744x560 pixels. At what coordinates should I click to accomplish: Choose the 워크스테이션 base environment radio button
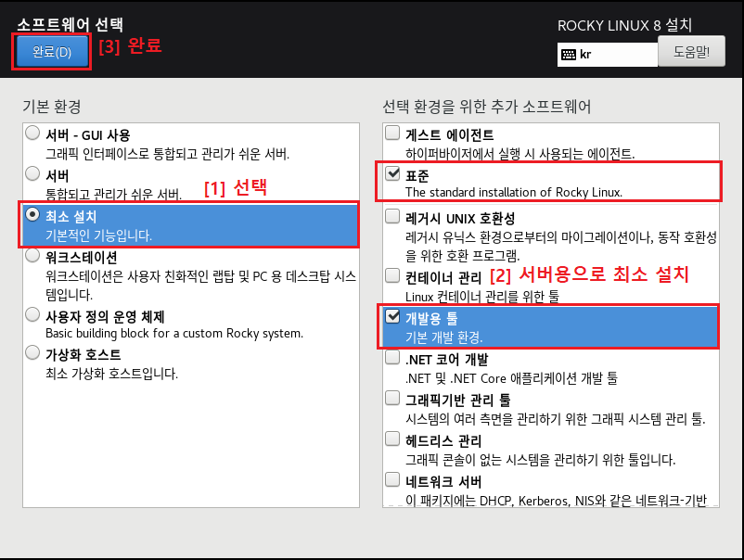coord(32,255)
